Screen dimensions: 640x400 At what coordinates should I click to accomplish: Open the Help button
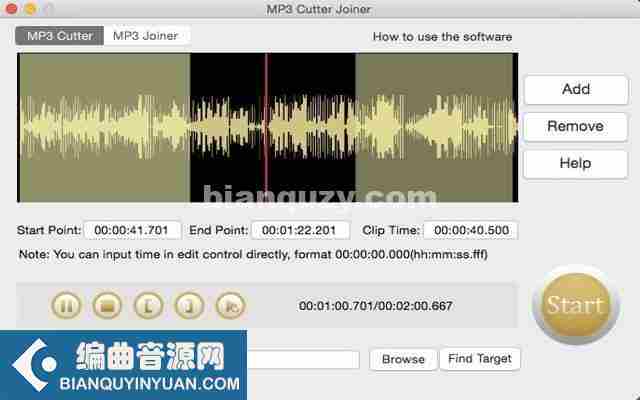click(576, 164)
